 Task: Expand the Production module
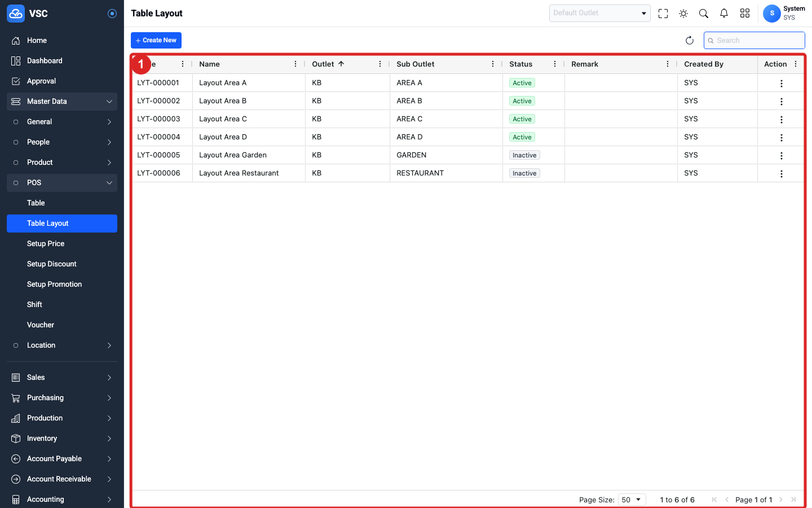(x=62, y=418)
